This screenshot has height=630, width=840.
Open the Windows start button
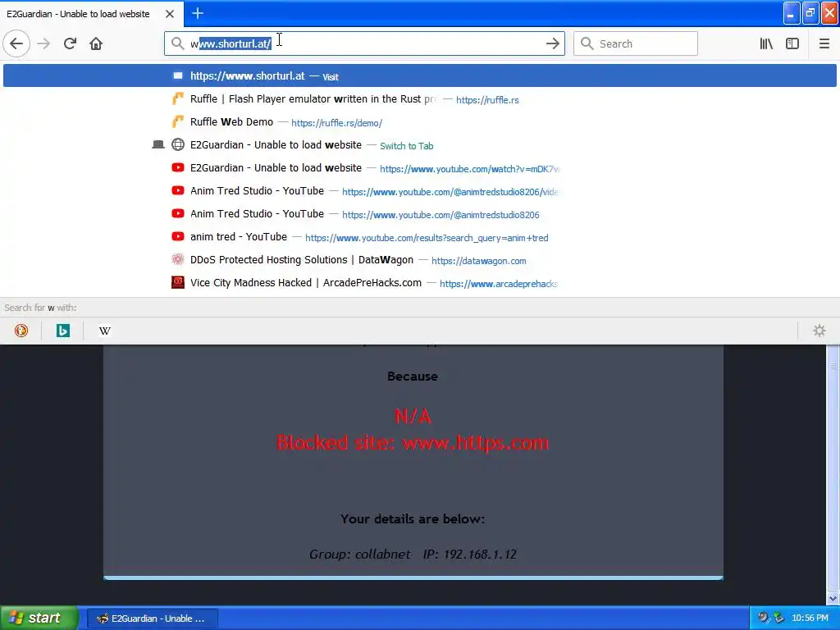coord(39,618)
